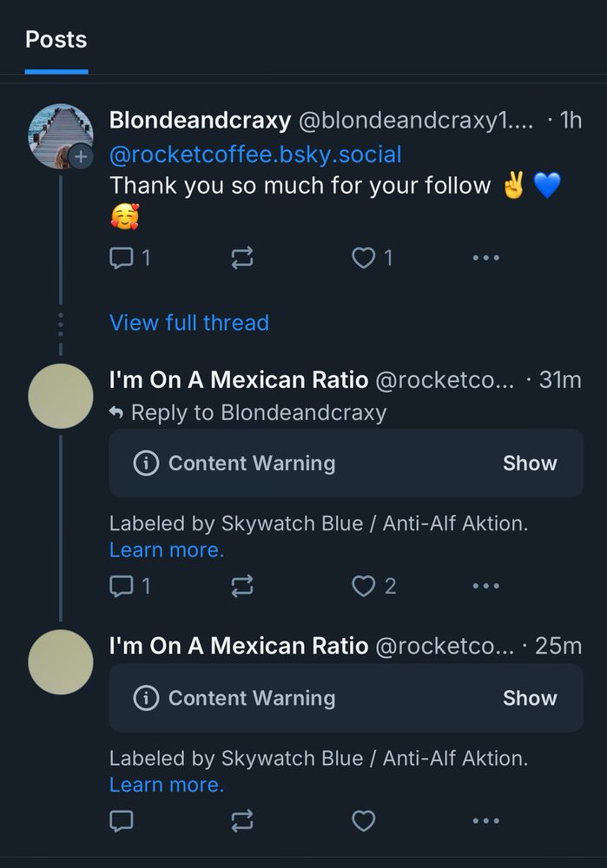Click Learn more under the first content warning
Screen dimensions: 607x868
point(167,549)
